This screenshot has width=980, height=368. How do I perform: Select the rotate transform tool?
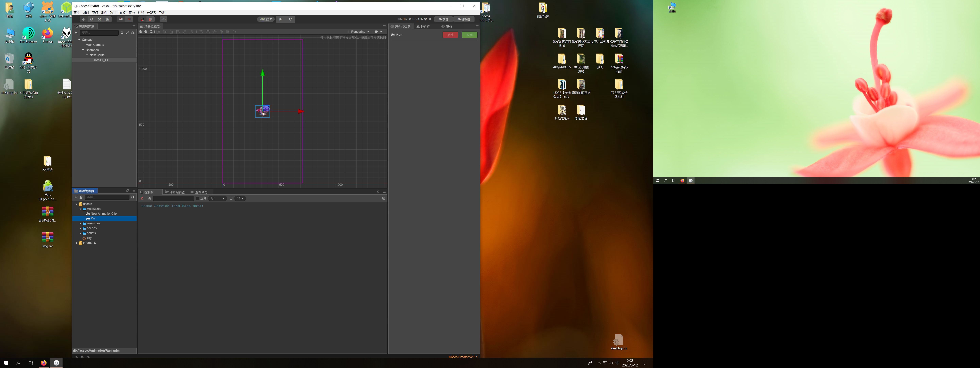click(x=92, y=19)
